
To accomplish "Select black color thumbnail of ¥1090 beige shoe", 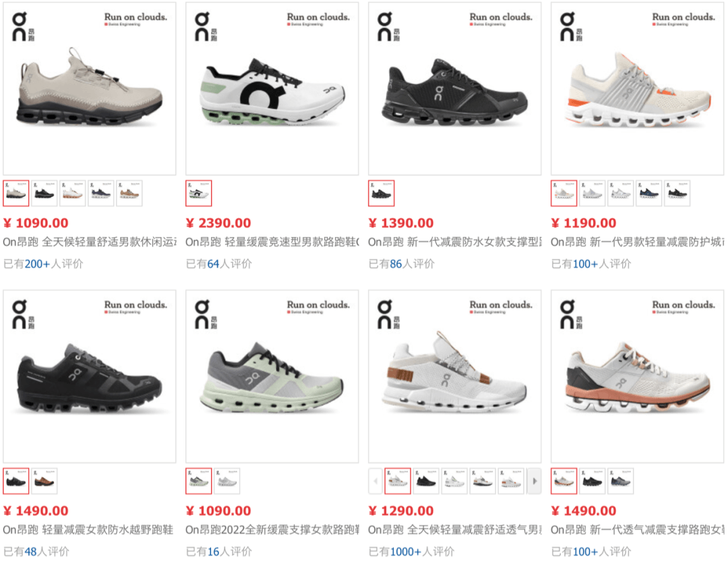I will 44,193.
